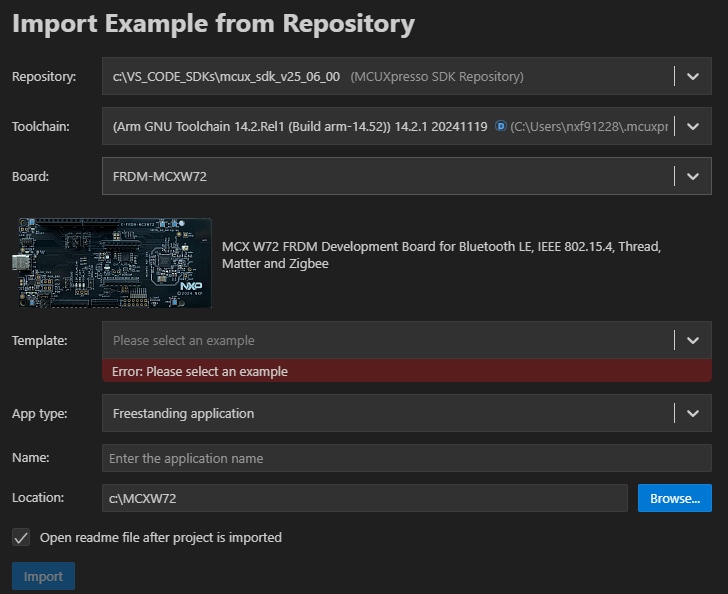This screenshot has width=728, height=594.
Task: Click the 'Toolchain:' field label
Action: click(x=41, y=126)
